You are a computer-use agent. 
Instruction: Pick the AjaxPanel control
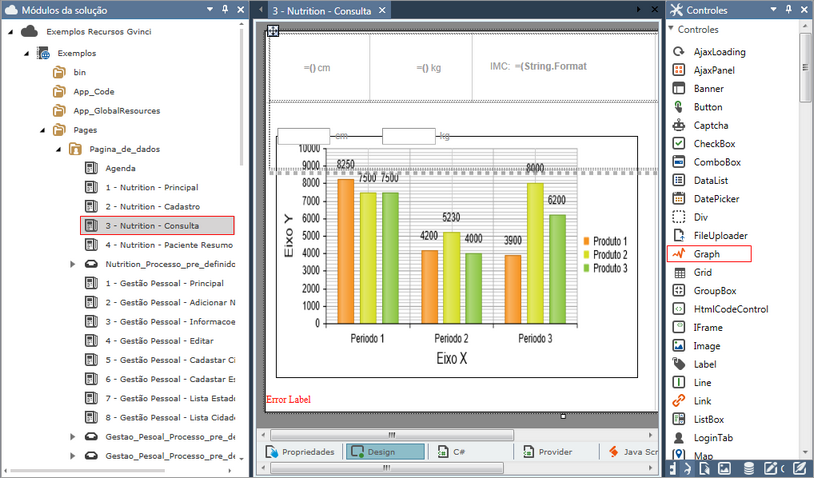coord(704,70)
